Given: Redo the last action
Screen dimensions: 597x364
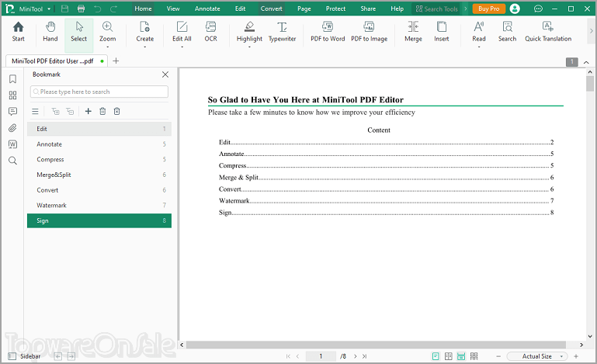Looking at the screenshot, I should tap(113, 9).
